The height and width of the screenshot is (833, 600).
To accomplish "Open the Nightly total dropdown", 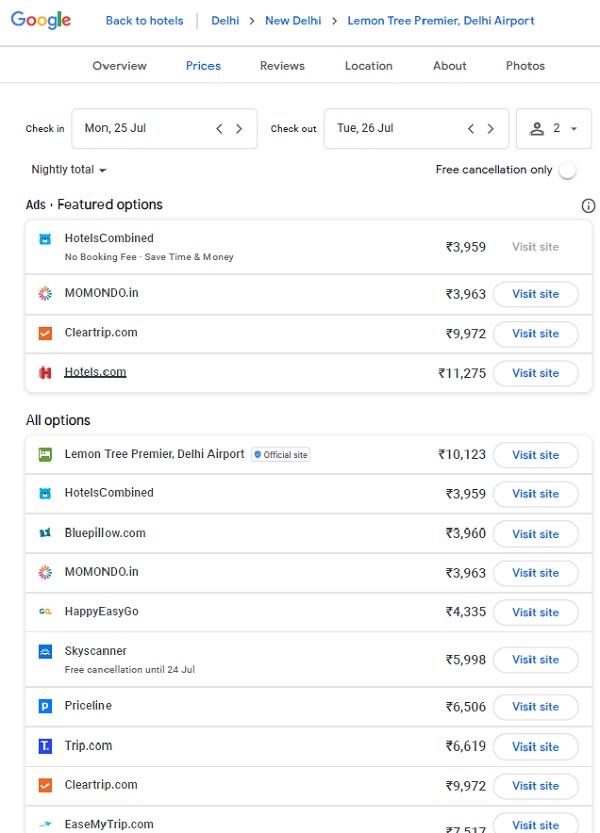I will click(69, 170).
